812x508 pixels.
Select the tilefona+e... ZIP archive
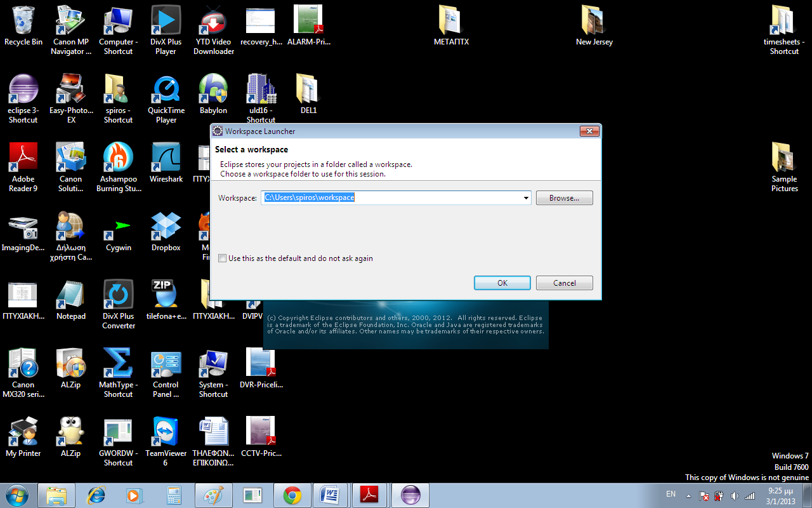click(166, 300)
